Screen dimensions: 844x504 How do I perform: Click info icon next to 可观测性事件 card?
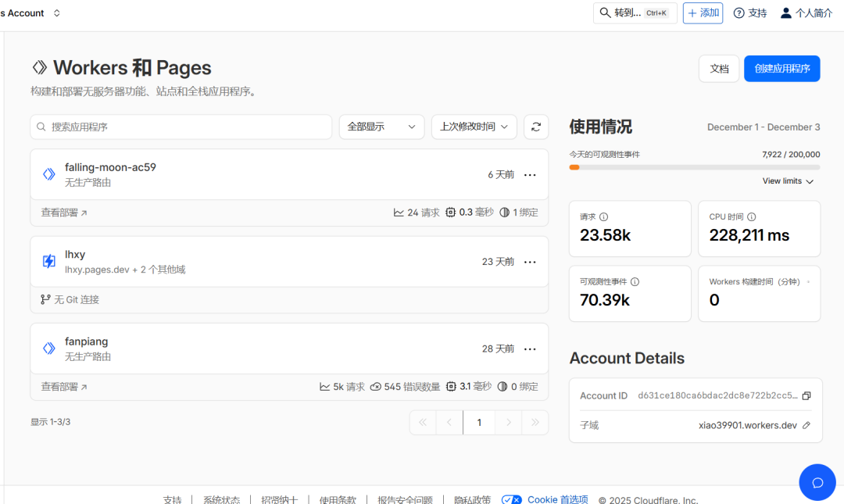tap(635, 281)
